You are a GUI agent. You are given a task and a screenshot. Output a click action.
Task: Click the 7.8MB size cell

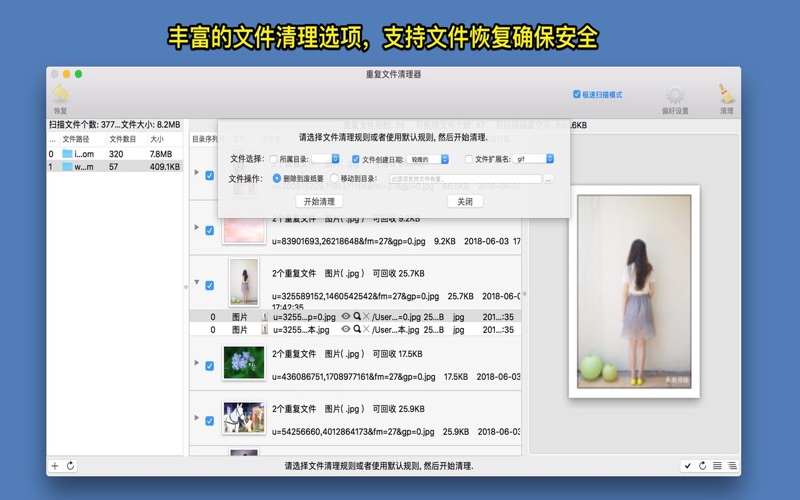coord(161,154)
